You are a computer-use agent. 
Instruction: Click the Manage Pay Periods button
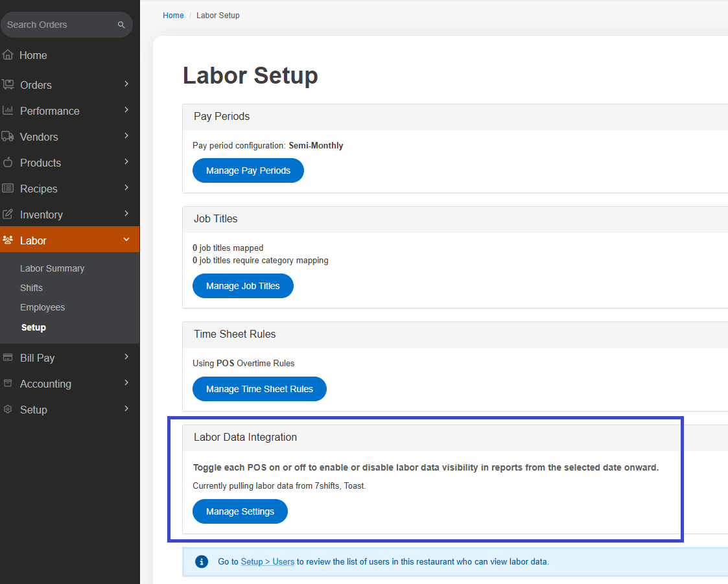point(248,170)
